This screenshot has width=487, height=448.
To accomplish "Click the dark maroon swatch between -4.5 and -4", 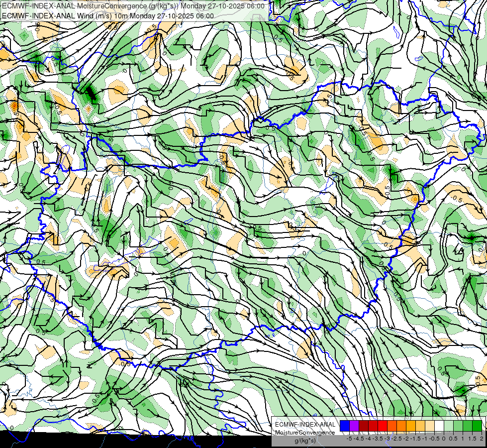I will (364, 426).
